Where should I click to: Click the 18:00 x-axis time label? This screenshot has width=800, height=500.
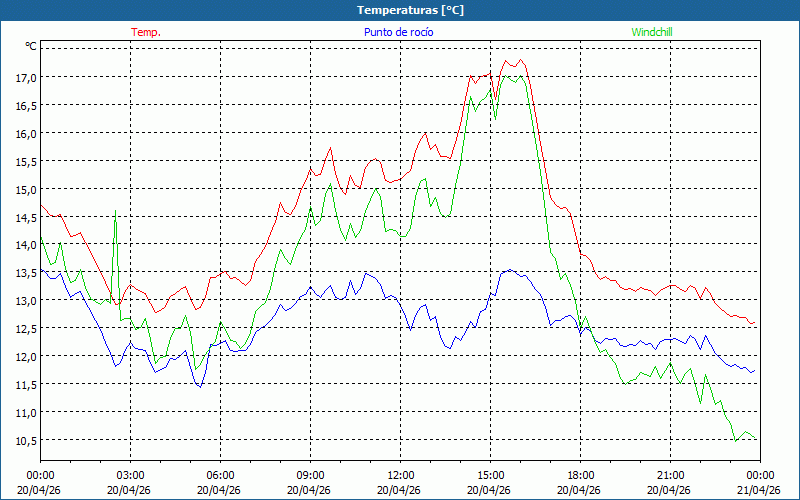pyautogui.click(x=580, y=475)
